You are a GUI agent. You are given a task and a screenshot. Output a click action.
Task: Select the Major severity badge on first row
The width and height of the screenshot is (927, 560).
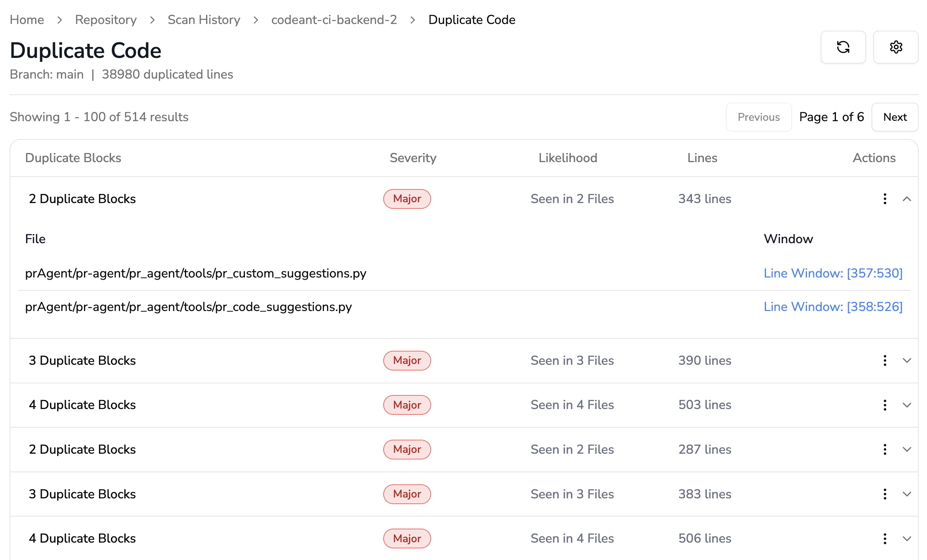tap(407, 199)
